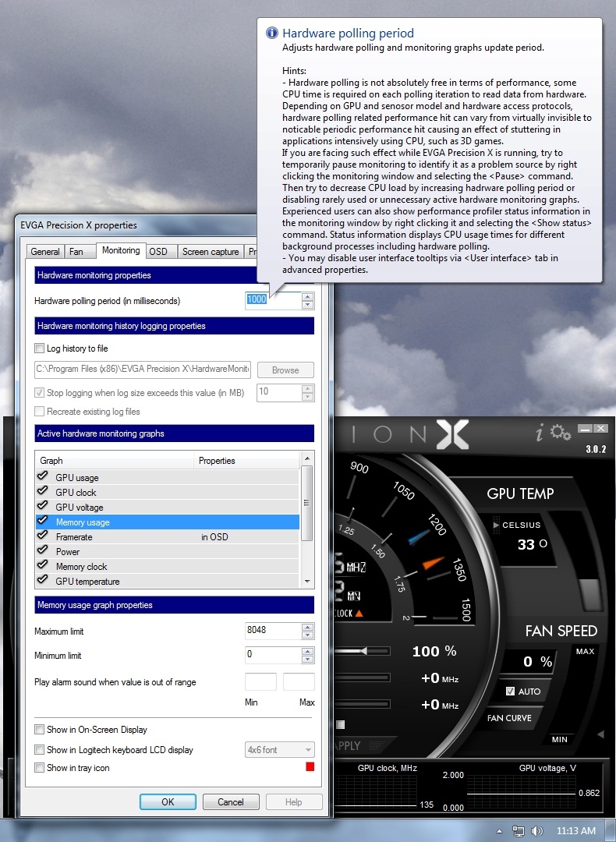Open the settings gears in Precision X
This screenshot has height=842, width=616.
tap(561, 432)
